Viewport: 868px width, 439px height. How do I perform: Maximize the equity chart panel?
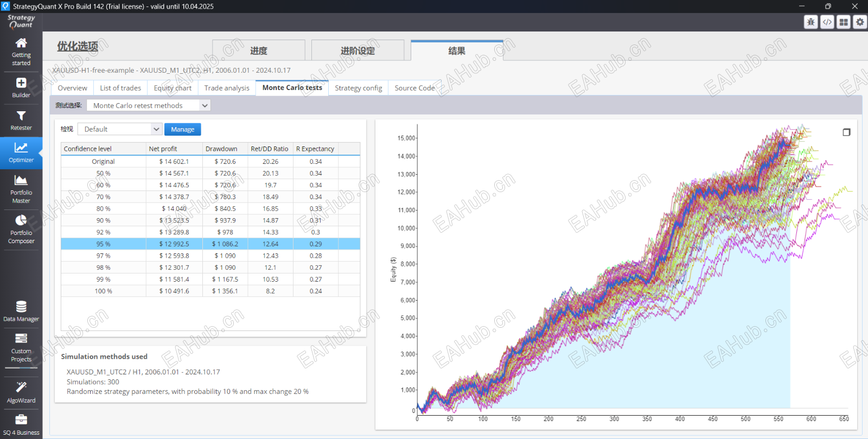(846, 132)
